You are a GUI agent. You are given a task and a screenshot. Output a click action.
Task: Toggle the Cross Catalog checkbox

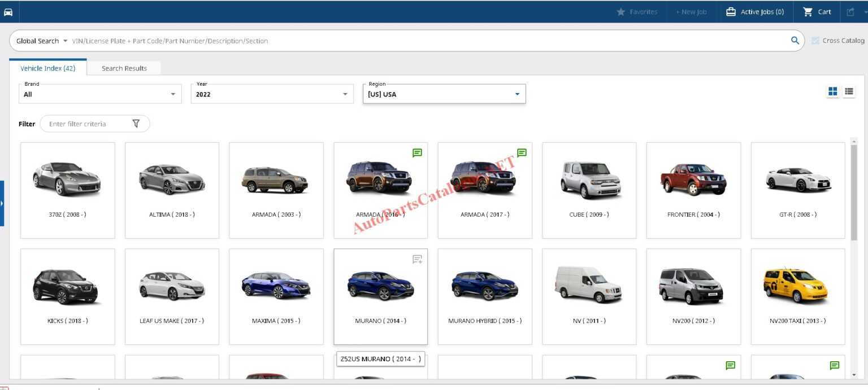[815, 41]
